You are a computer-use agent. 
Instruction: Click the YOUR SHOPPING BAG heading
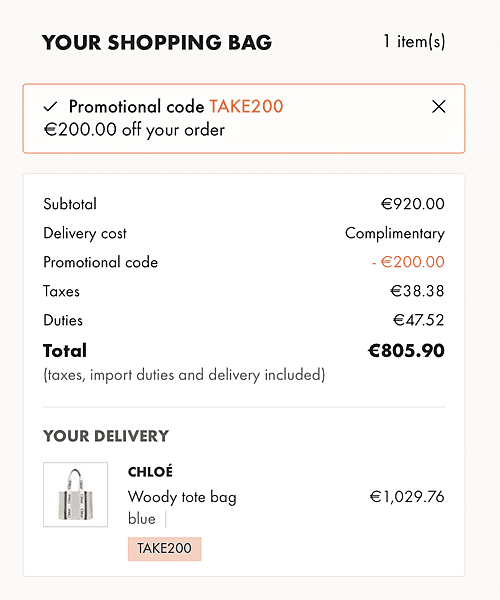(157, 42)
